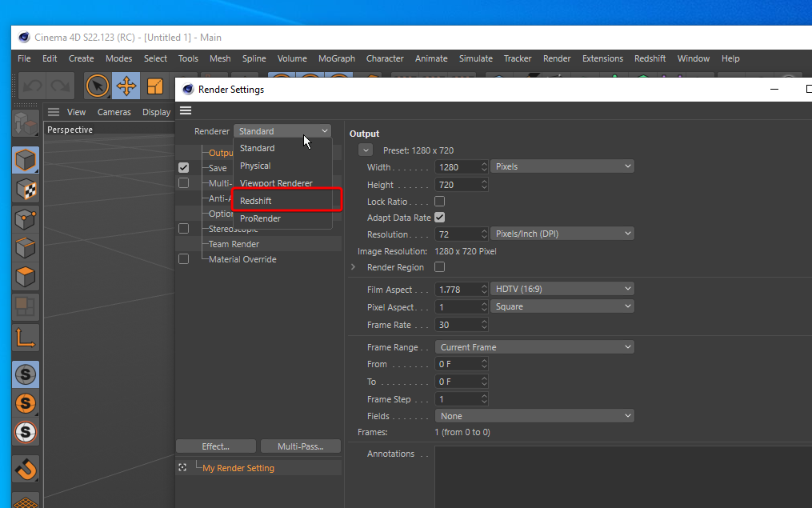This screenshot has height=508, width=812.
Task: Select Texture mode checkered cube icon
Action: (26, 190)
